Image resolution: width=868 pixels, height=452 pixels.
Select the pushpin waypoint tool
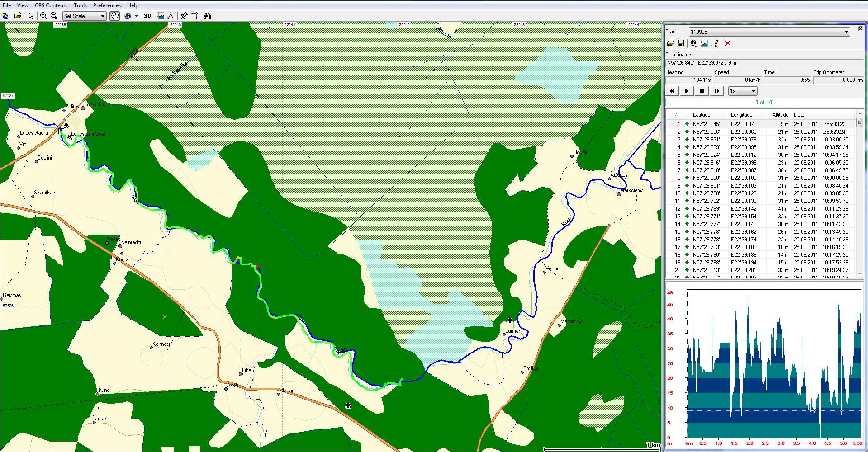(x=184, y=16)
